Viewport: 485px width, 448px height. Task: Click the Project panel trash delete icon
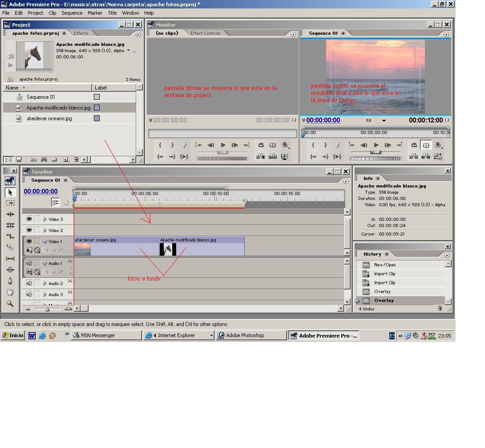(76, 159)
